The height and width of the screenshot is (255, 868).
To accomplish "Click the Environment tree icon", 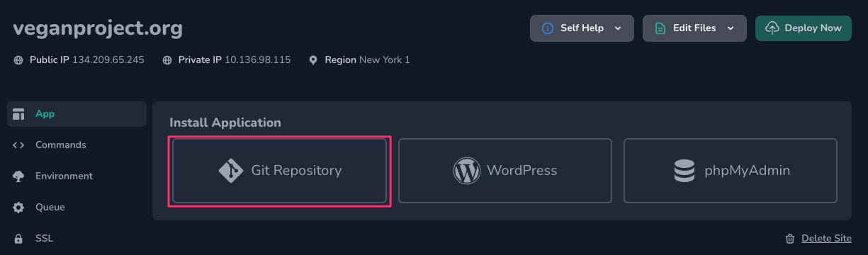I will [19, 176].
